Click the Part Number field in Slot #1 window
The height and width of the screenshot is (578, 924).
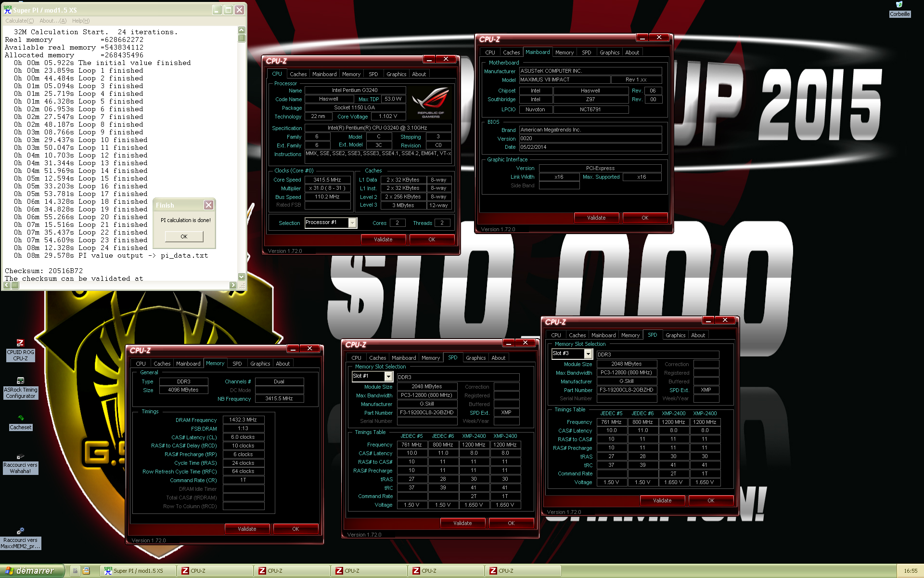coord(427,413)
